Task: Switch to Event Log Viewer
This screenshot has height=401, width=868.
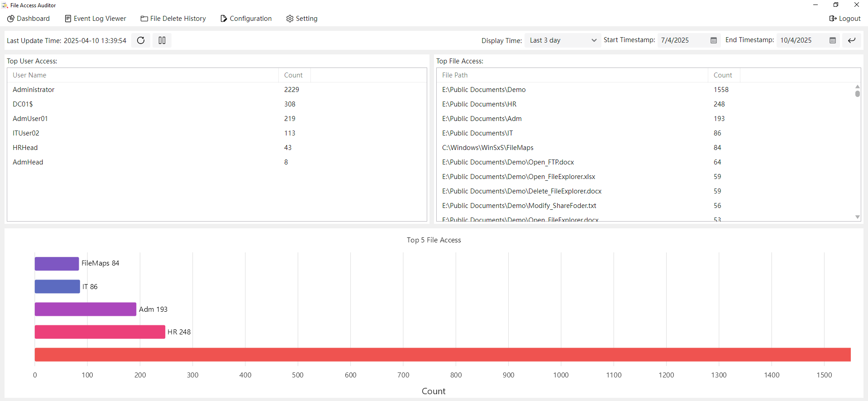Action: (x=95, y=19)
